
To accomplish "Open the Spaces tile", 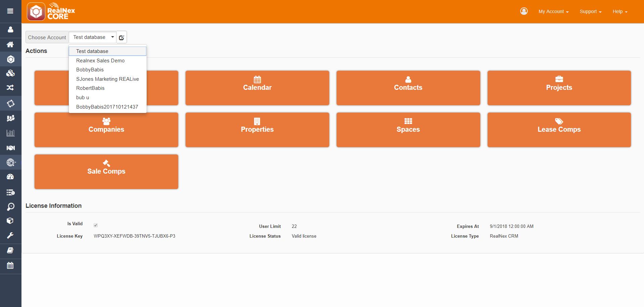I will point(408,130).
